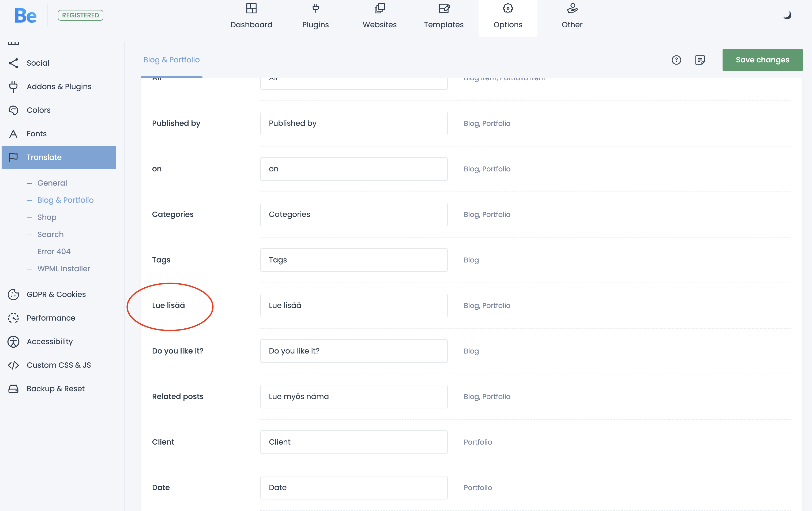The width and height of the screenshot is (812, 511).
Task: Click the Related posts input field
Action: [354, 397]
